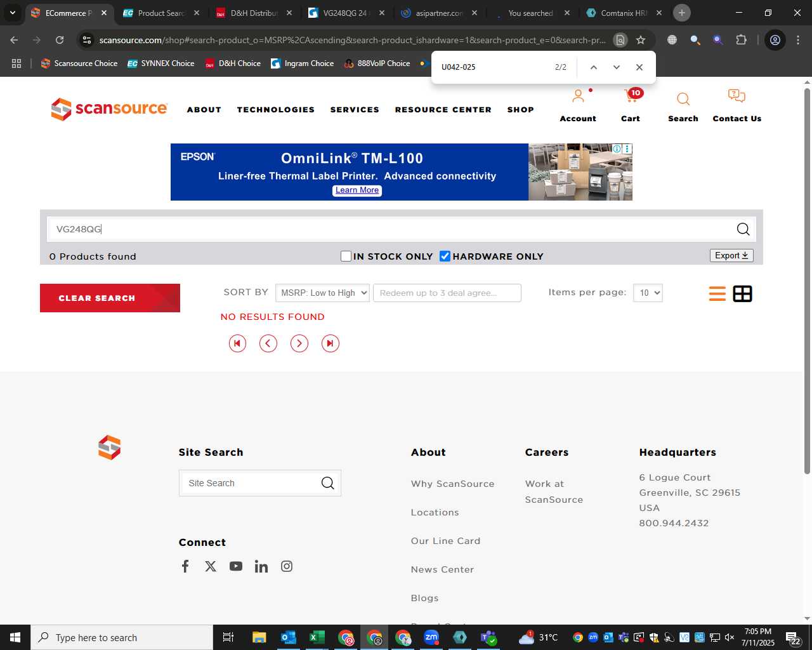Open the ScanSource Instagram profile
The height and width of the screenshot is (650, 812).
(x=287, y=566)
